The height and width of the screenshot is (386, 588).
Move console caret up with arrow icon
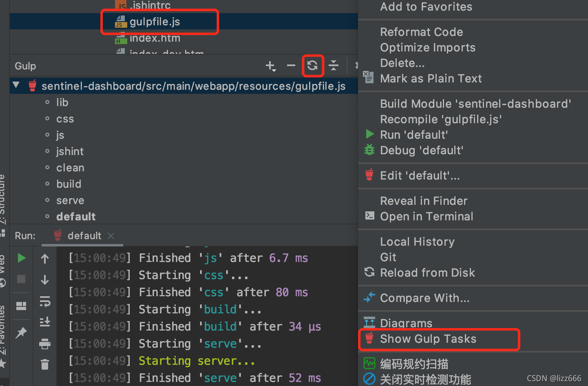pyautogui.click(x=45, y=258)
